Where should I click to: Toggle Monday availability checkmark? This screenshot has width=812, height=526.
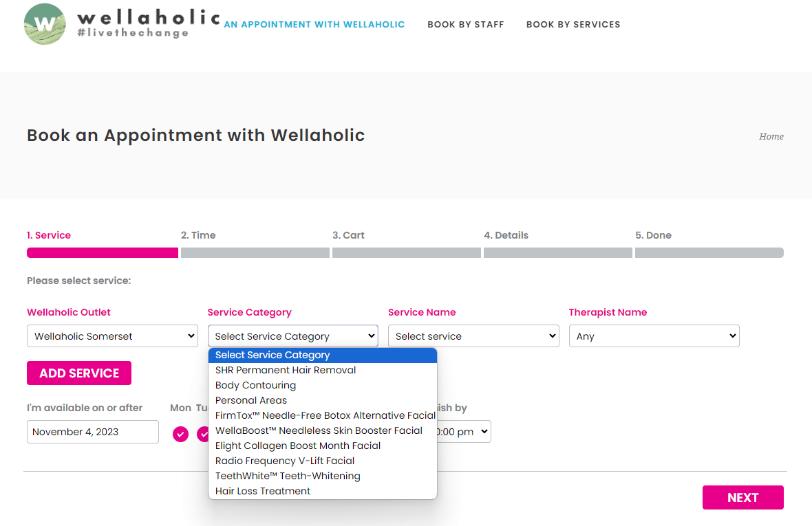[180, 434]
